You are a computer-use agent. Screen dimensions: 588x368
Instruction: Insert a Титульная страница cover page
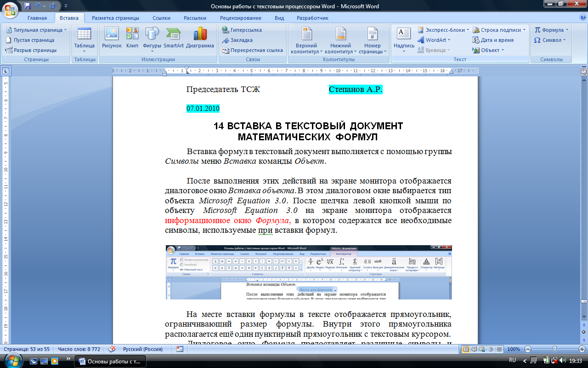coord(36,30)
